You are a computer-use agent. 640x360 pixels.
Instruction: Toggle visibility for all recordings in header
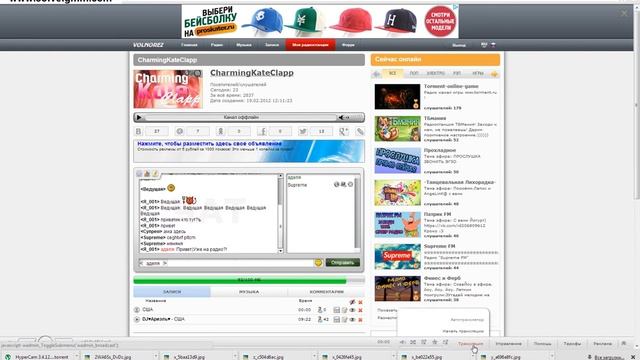(x=352, y=302)
